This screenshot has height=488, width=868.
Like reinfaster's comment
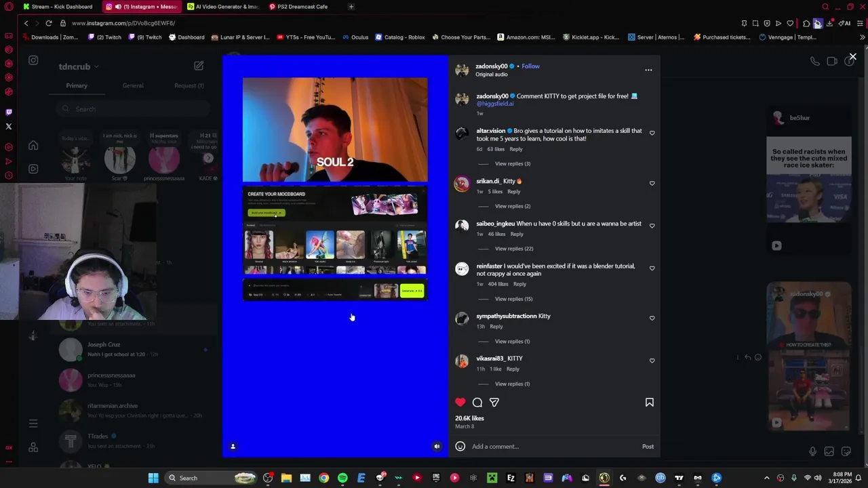652,268
